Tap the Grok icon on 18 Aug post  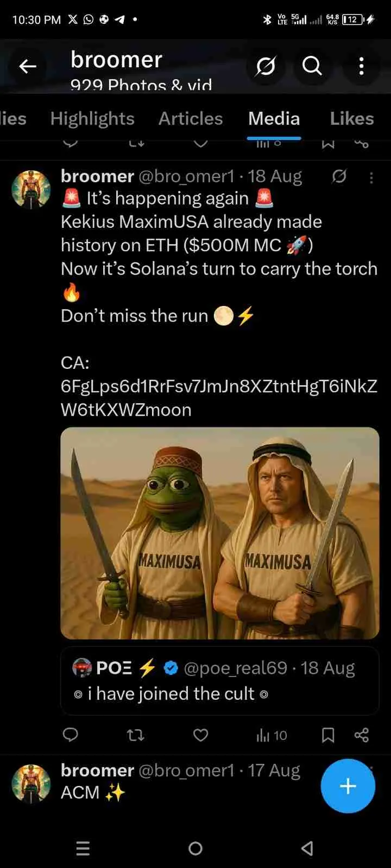pyautogui.click(x=339, y=176)
